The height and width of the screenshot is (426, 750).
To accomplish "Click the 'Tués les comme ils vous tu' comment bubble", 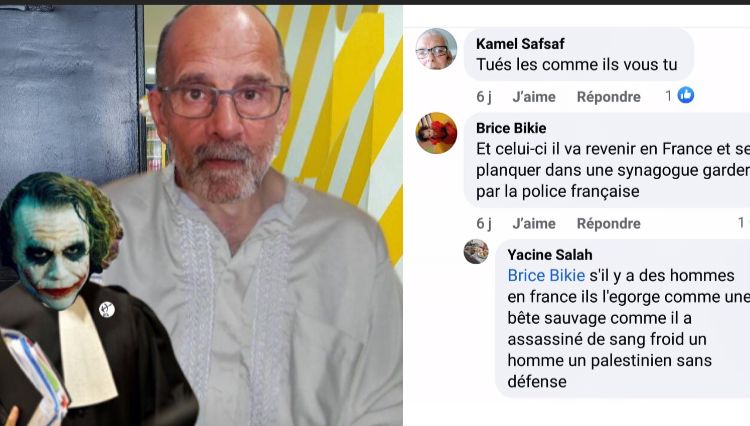I will tap(579, 55).
